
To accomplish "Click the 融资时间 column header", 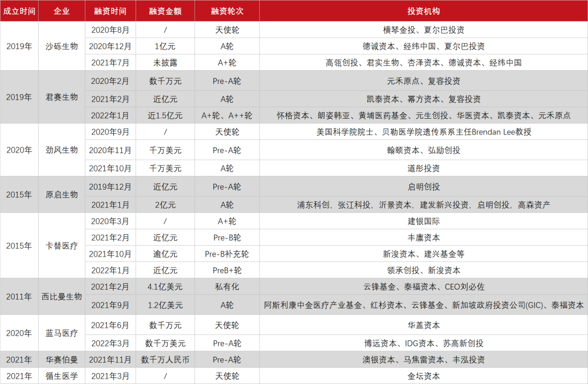I will click(x=110, y=11).
